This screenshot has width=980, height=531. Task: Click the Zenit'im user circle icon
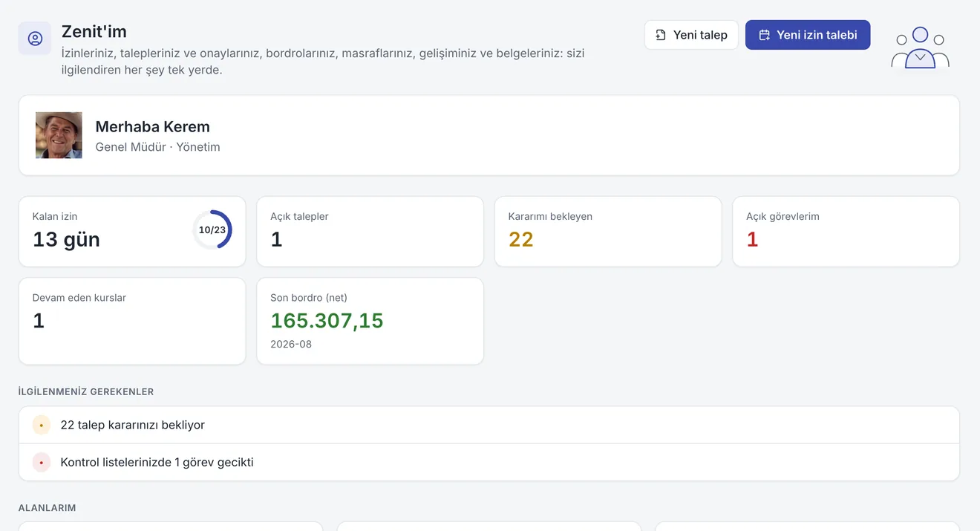pyautogui.click(x=35, y=39)
